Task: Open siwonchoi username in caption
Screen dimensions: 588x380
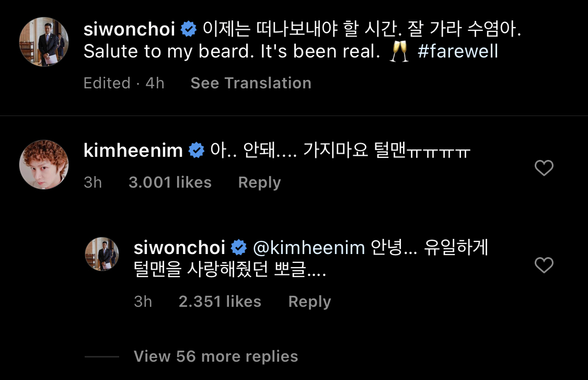Action: pos(130,29)
